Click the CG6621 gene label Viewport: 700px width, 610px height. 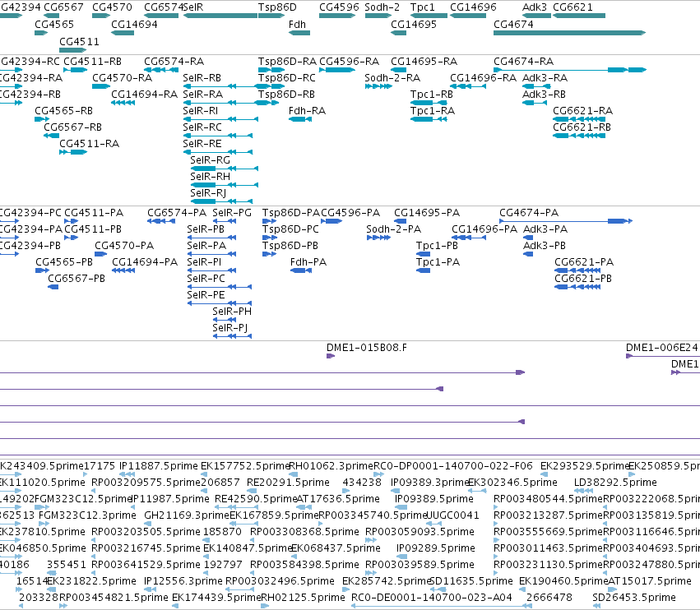coord(573,7)
